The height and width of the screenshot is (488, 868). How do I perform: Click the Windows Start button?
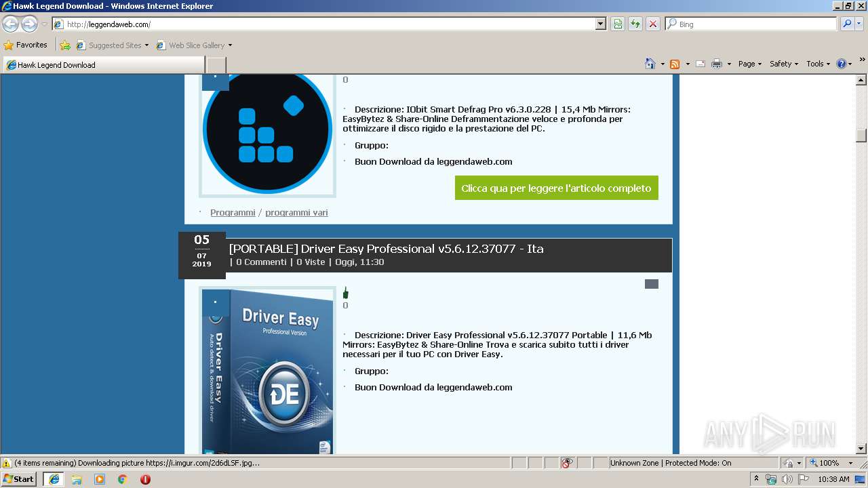point(19,479)
